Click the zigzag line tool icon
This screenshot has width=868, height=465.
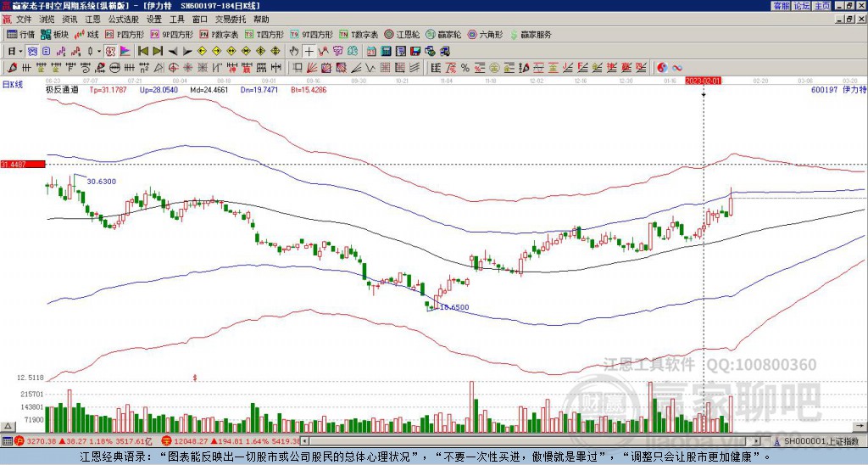[x=323, y=52]
